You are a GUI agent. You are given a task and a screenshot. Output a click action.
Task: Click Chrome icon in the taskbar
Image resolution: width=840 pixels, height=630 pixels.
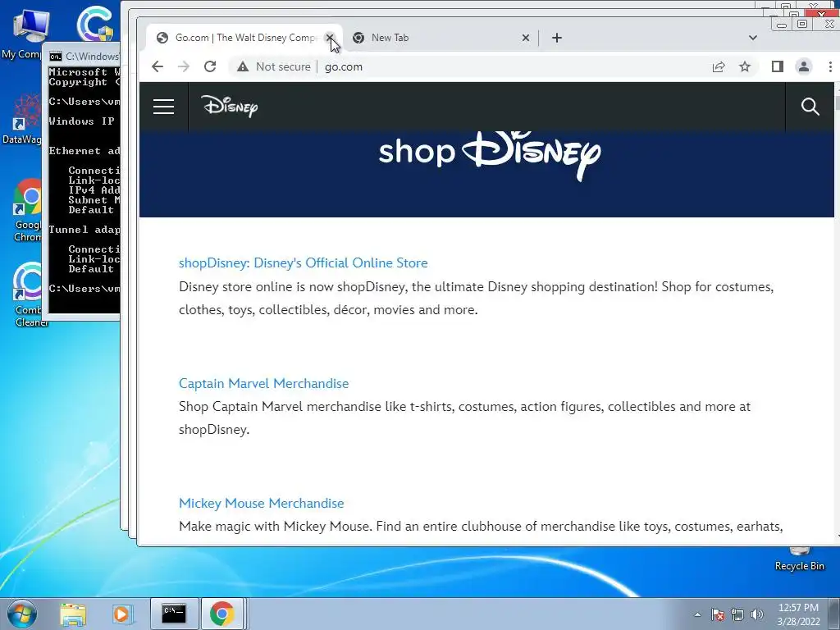(222, 614)
